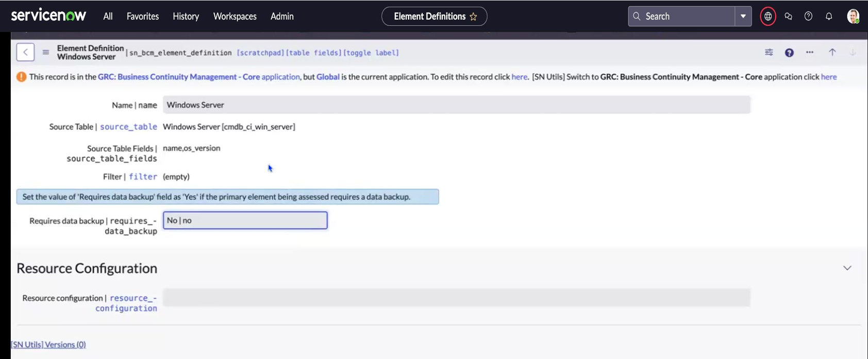Viewport: 868px width, 359px height.
Task: Click the Element Definitions title pill
Action: tap(434, 17)
